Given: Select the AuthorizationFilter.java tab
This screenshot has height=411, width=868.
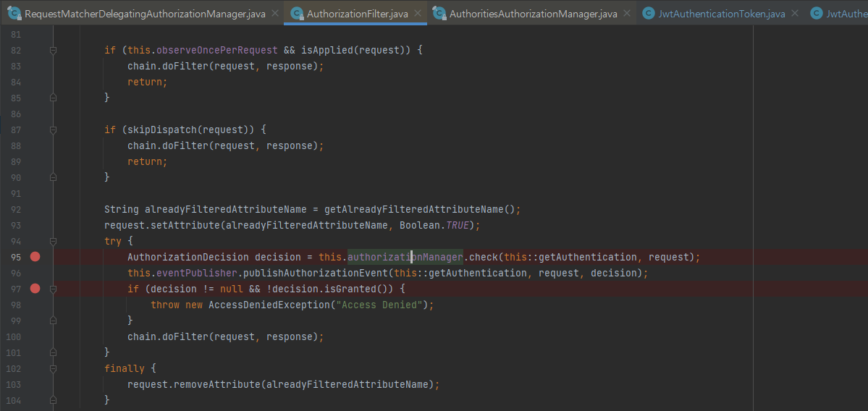Looking at the screenshot, I should (x=358, y=14).
